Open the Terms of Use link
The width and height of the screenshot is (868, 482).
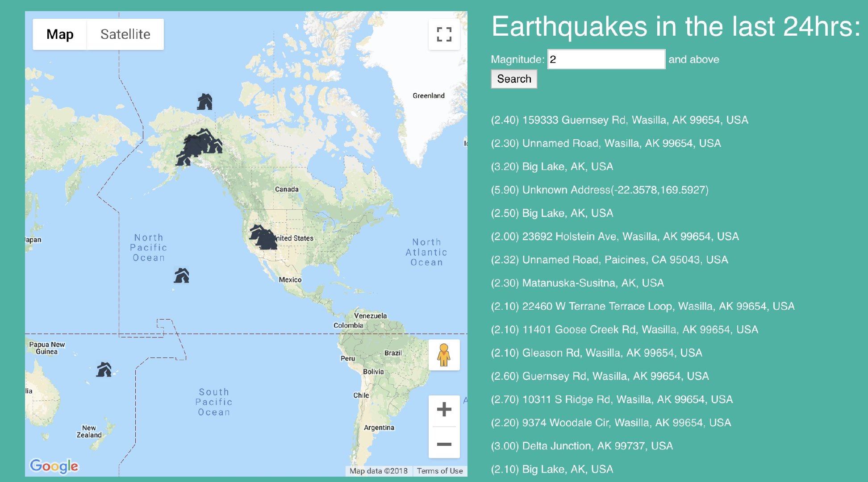(x=439, y=471)
